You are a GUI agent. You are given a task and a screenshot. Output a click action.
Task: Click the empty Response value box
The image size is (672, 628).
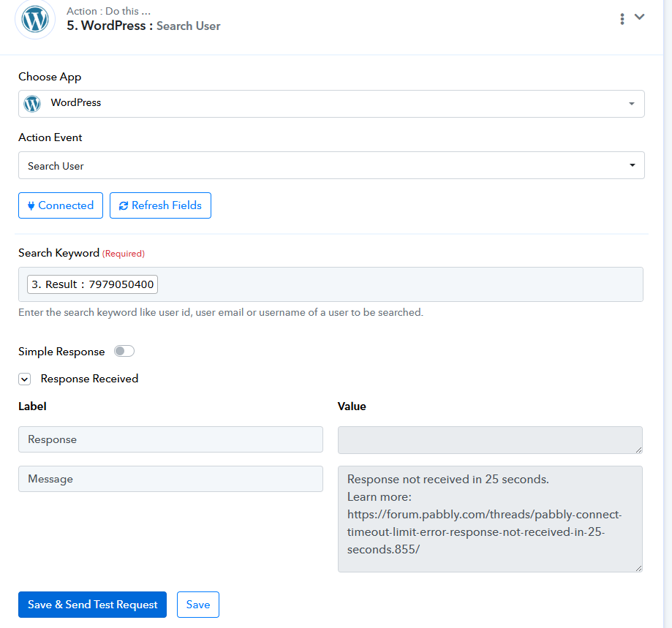click(x=490, y=440)
